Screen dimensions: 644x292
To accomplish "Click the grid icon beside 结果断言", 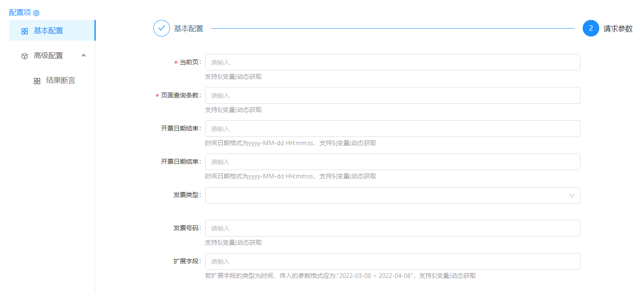I will 37,81.
